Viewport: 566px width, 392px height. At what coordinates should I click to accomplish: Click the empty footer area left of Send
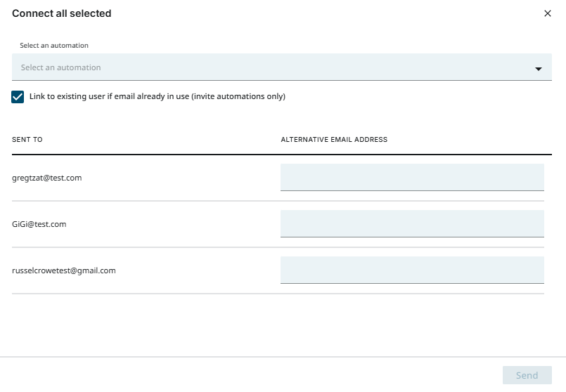(246, 375)
